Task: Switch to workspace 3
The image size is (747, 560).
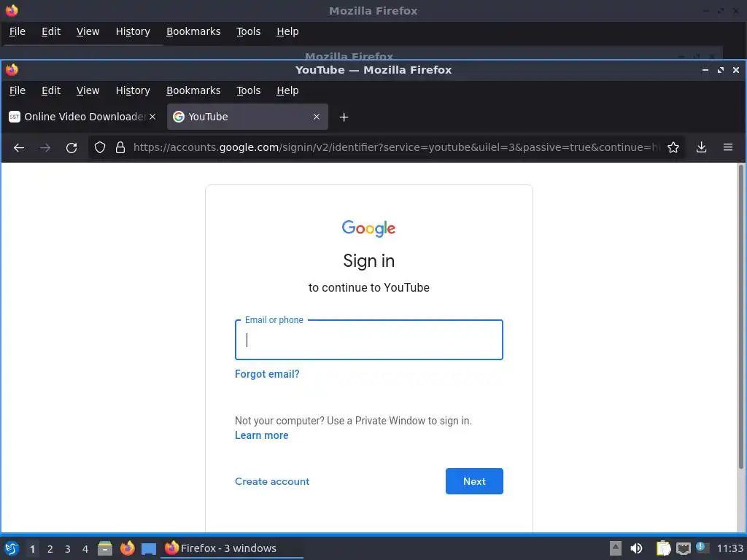Action: (x=68, y=548)
